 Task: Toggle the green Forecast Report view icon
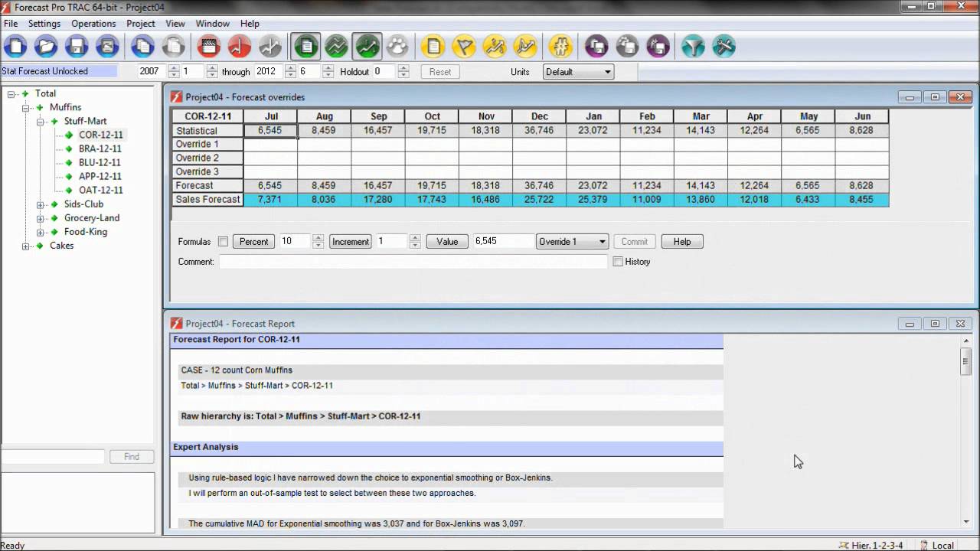306,47
